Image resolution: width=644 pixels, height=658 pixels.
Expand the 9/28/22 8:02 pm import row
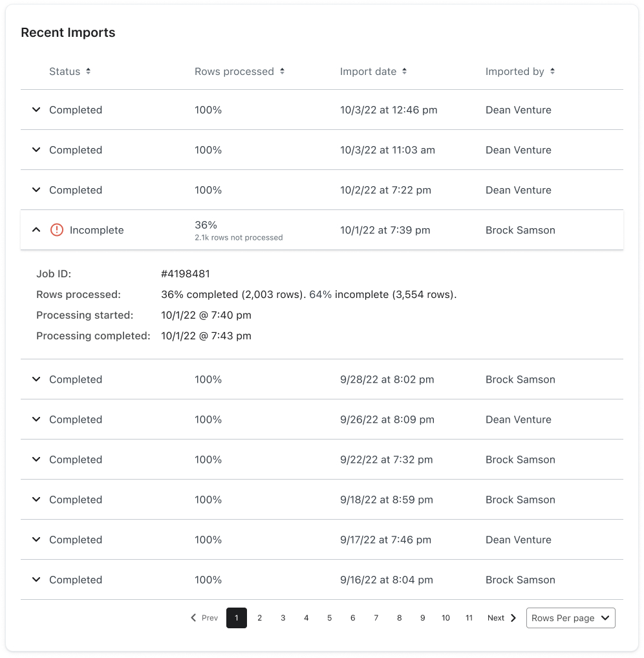(x=36, y=379)
